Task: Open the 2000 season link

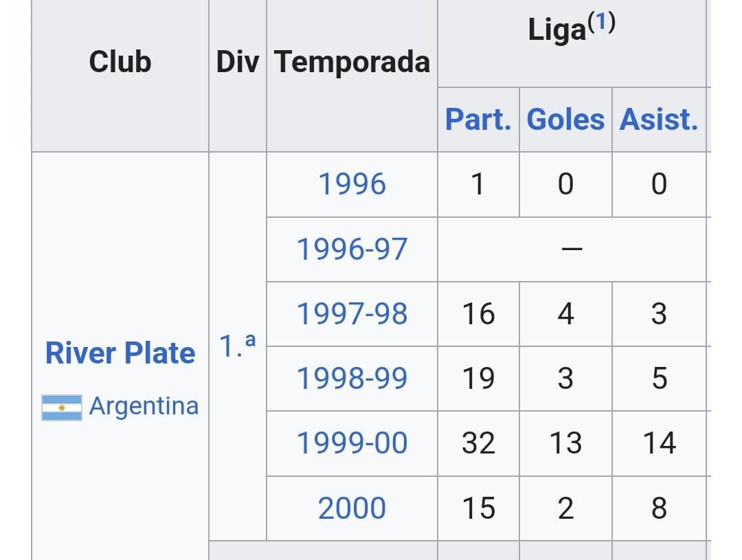Action: [x=352, y=508]
